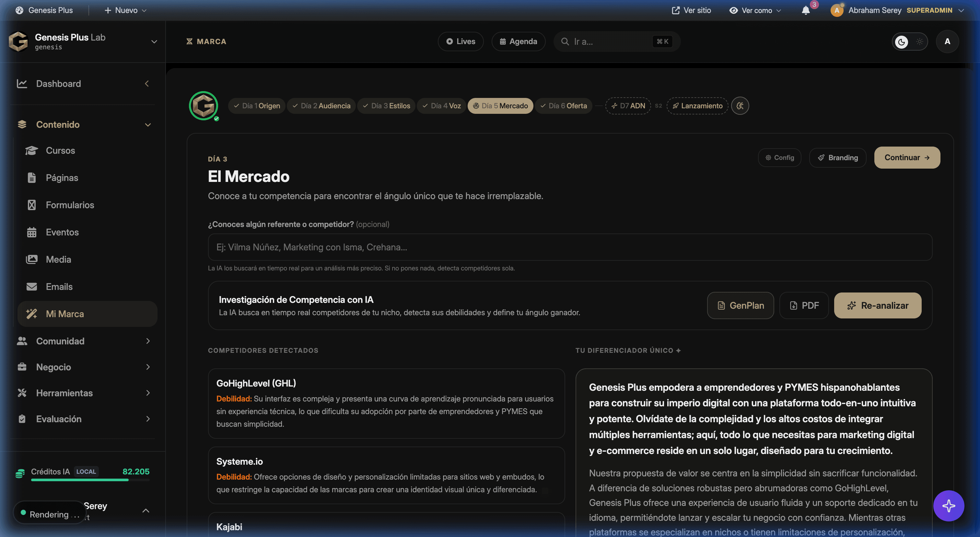Viewport: 980px width, 537px height.
Task: Open the D7 ADN step
Action: (628, 106)
